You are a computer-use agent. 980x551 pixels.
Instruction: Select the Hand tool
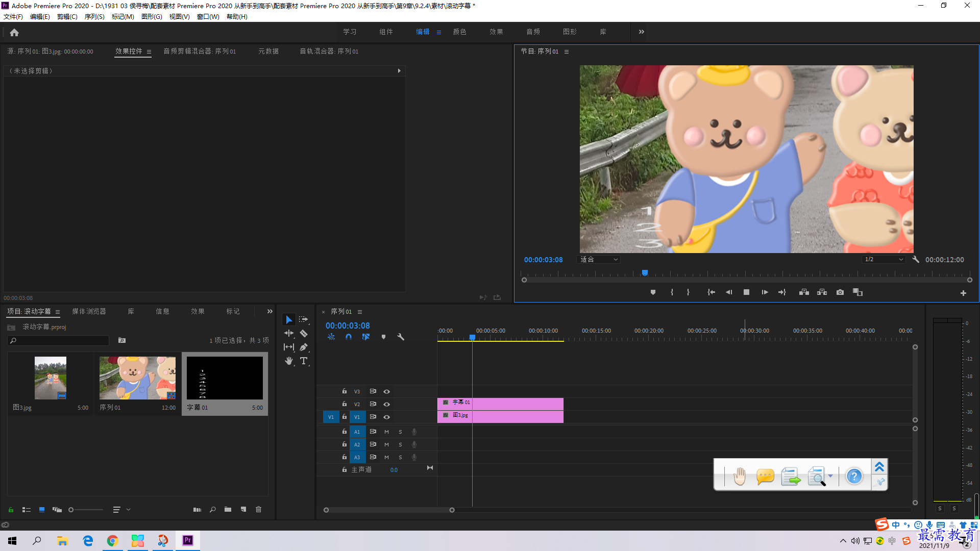[289, 361]
